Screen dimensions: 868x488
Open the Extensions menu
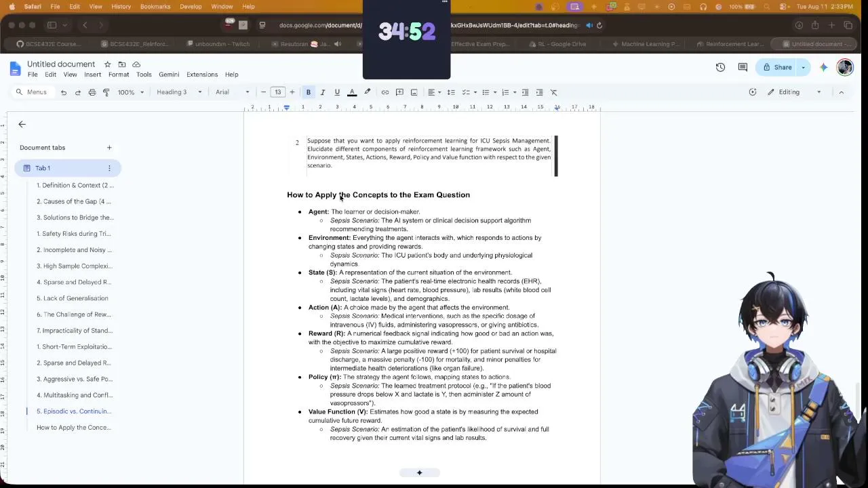tap(202, 75)
